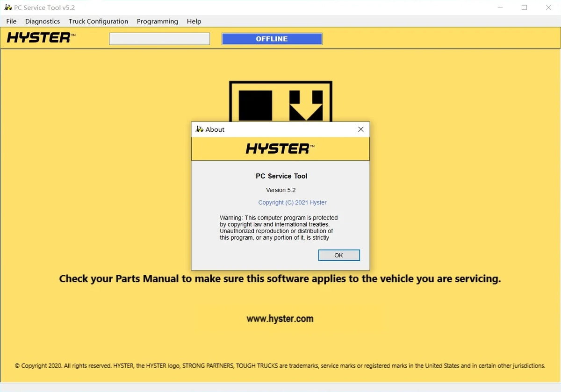
Task: Open the Help menu
Action: 194,21
